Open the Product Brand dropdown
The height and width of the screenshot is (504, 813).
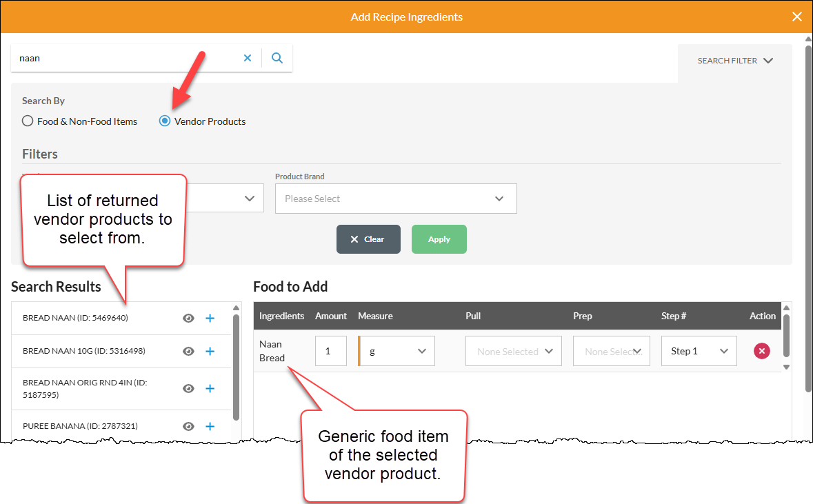396,199
